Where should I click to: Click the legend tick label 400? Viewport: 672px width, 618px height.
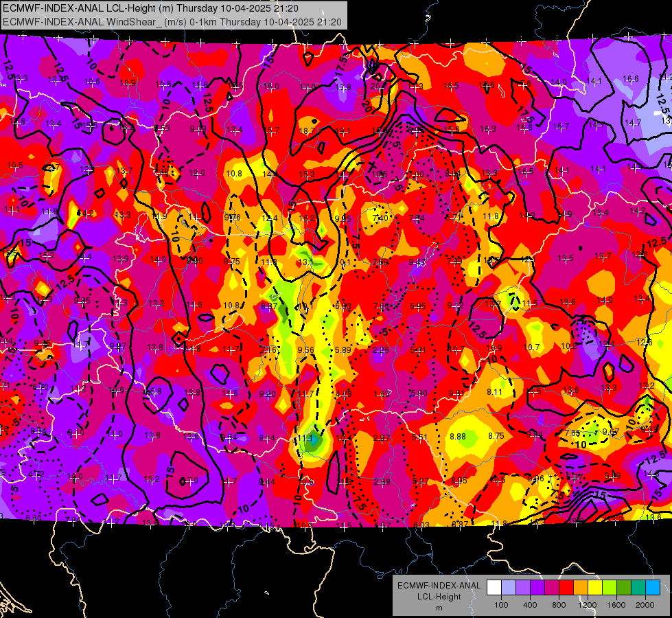[530, 605]
